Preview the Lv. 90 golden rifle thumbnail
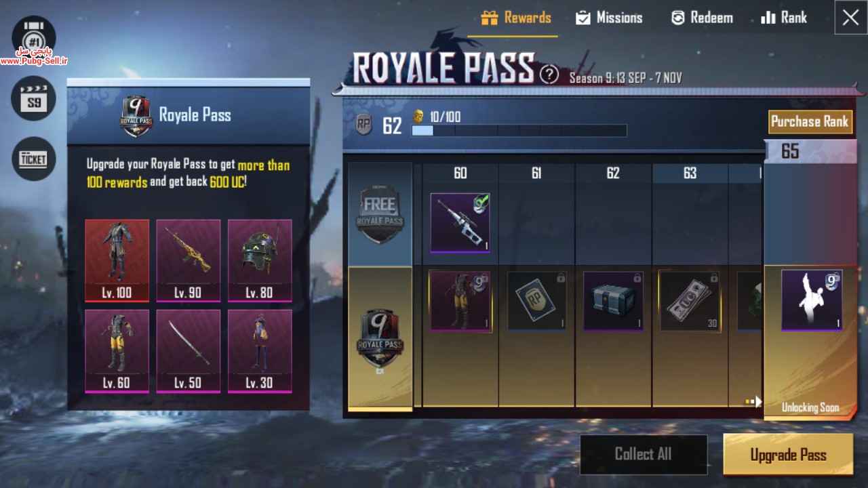The width and height of the screenshot is (868, 488). coord(189,260)
